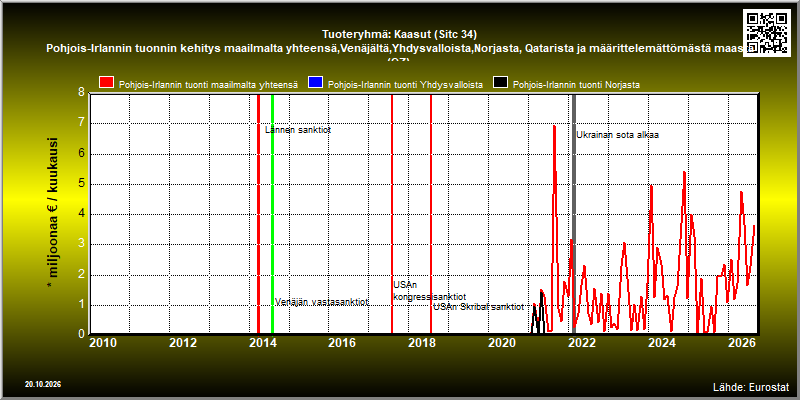Select the blue legend swatch for Yhdysvalloista
Screen dimensions: 800x400
coord(316,83)
